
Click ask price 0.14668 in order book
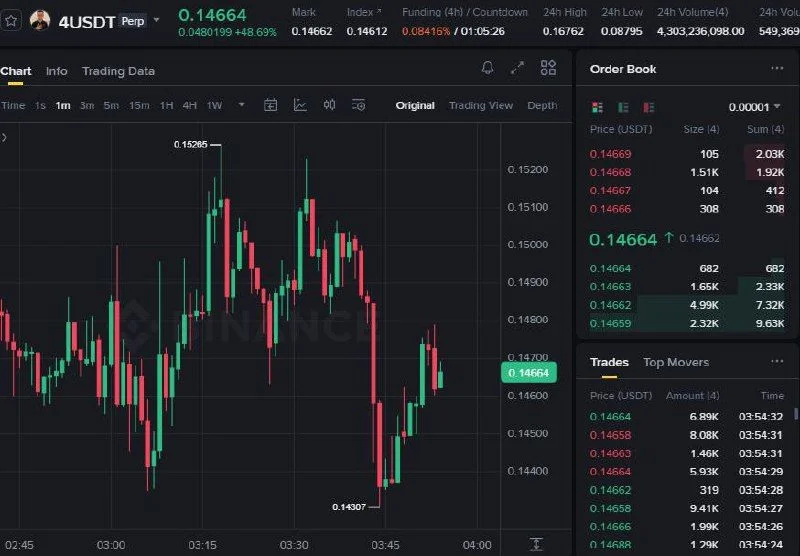coord(611,172)
